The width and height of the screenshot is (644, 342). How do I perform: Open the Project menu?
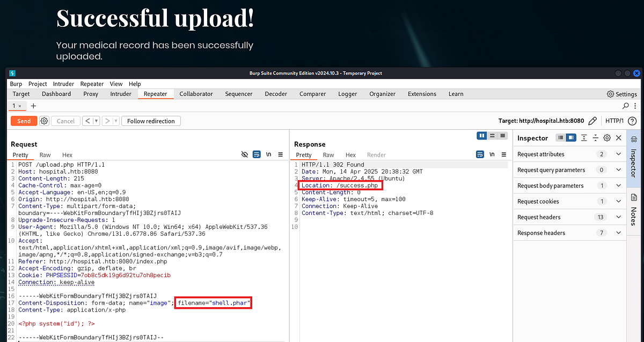pyautogui.click(x=38, y=84)
